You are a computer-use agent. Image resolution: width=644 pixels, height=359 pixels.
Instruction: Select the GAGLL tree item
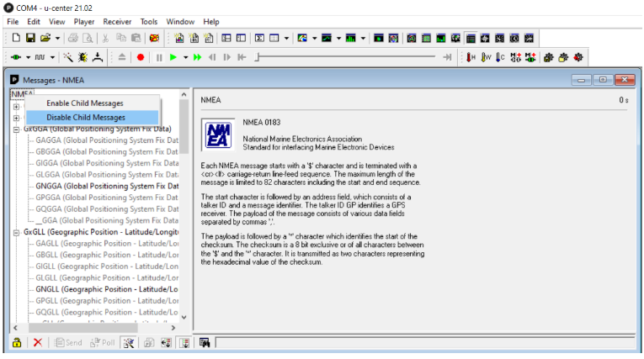point(107,243)
